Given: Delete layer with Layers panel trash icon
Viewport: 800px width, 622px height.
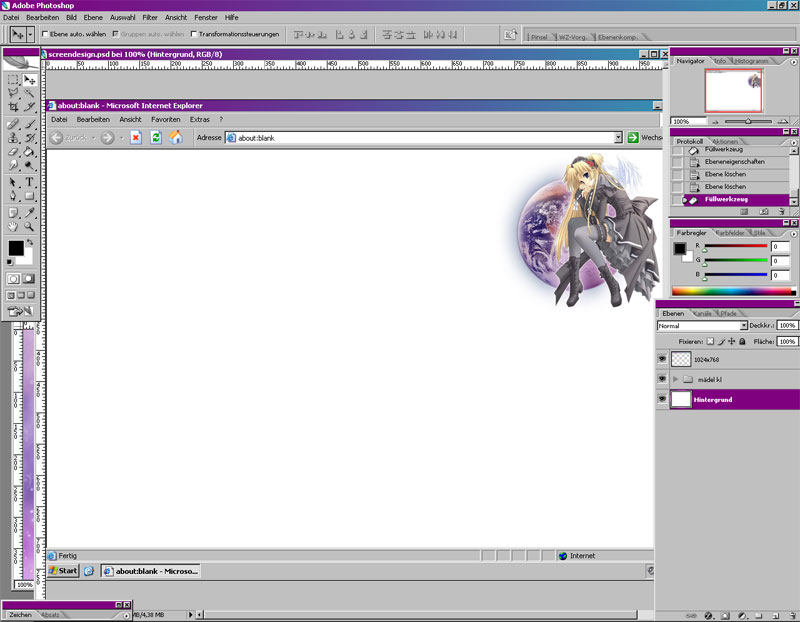Looking at the screenshot, I should 792,616.
